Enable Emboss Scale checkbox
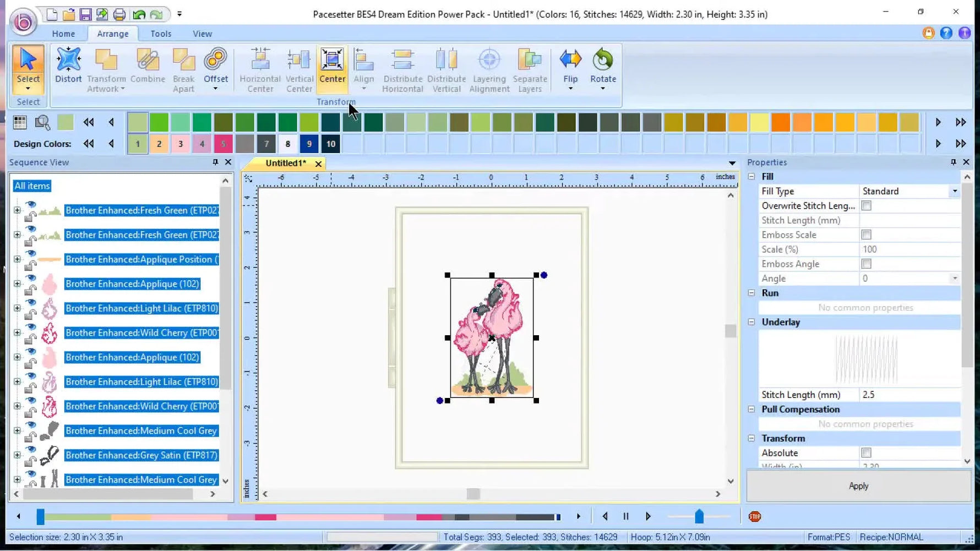The image size is (980, 551). 866,235
